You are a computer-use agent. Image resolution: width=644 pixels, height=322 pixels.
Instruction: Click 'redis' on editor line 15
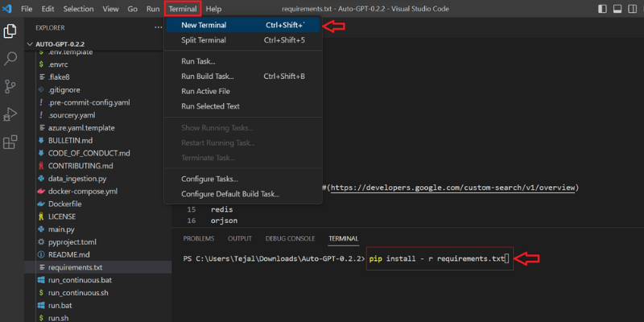click(x=222, y=209)
